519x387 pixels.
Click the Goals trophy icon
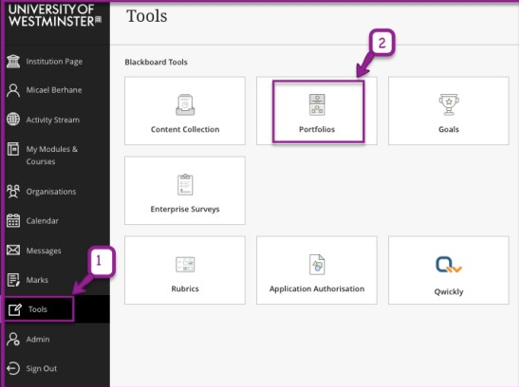[x=449, y=105]
